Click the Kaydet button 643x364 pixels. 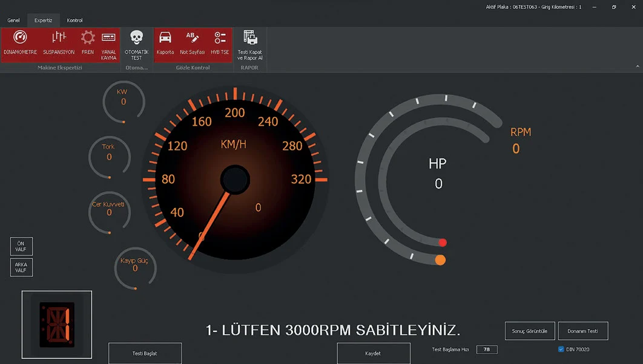click(x=373, y=353)
